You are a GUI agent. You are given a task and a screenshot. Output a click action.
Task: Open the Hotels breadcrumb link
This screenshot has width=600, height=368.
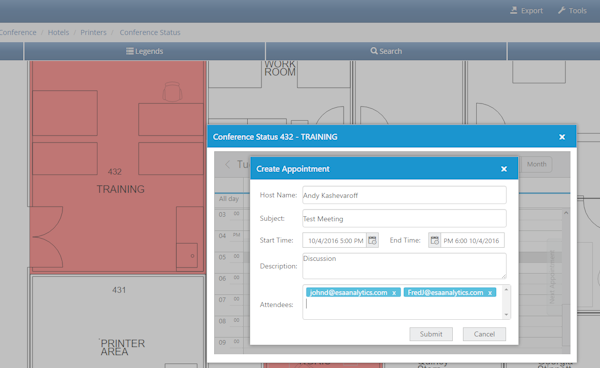[x=58, y=33]
